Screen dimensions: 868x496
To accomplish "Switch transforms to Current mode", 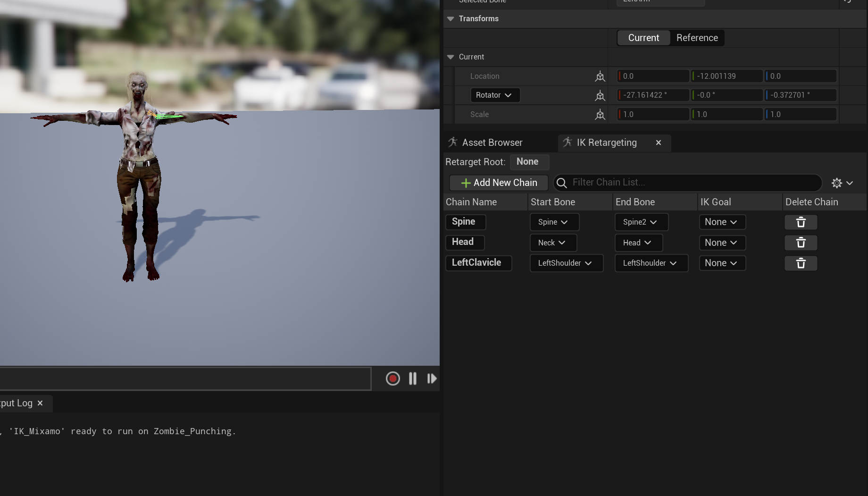I will click(x=643, y=38).
